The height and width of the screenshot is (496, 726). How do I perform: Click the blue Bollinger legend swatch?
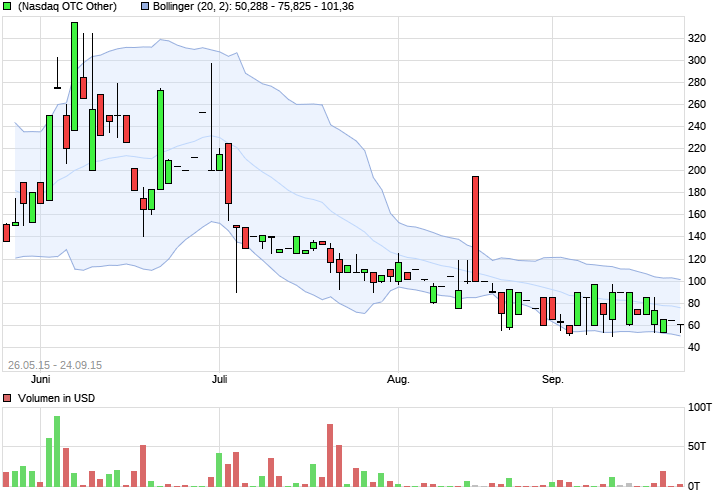[145, 6]
